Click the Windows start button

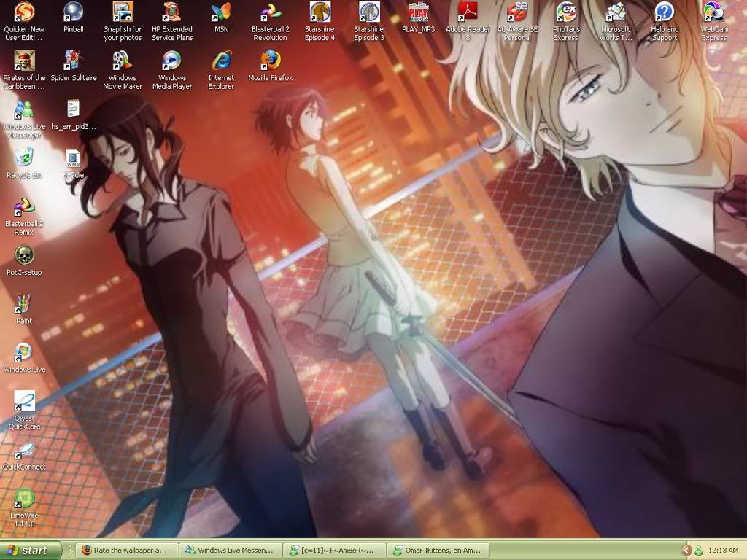click(x=31, y=551)
